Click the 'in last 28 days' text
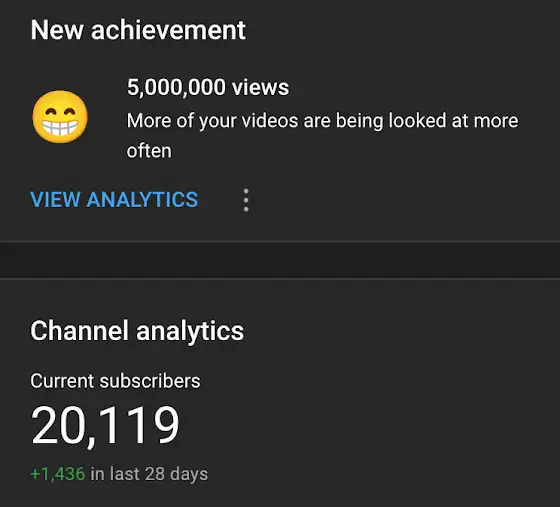Screen dimensions: 560x507 point(149,474)
